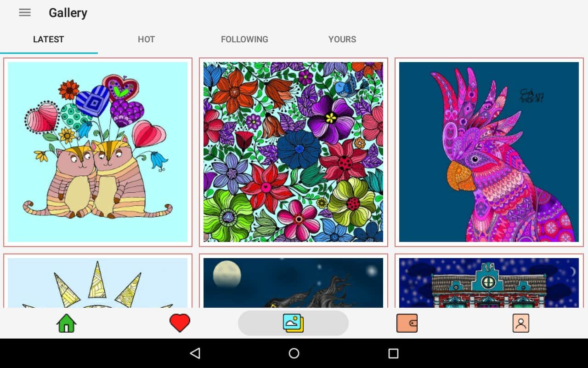The image size is (588, 368).
Task: Switch to the HOT tab
Action: coord(146,40)
